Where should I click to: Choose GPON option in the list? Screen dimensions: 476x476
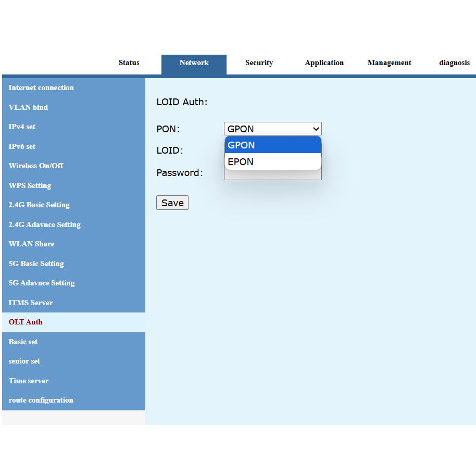[272, 145]
